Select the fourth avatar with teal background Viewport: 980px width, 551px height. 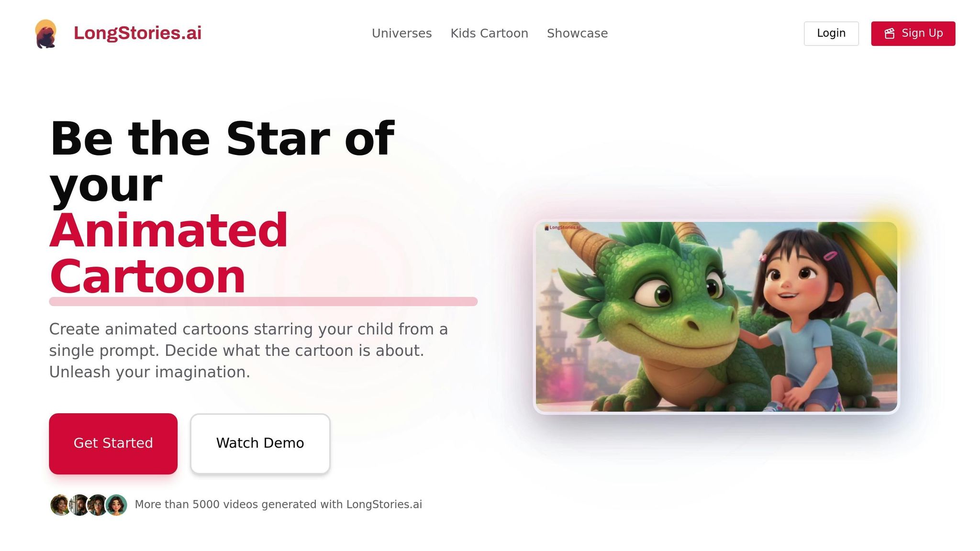click(116, 505)
